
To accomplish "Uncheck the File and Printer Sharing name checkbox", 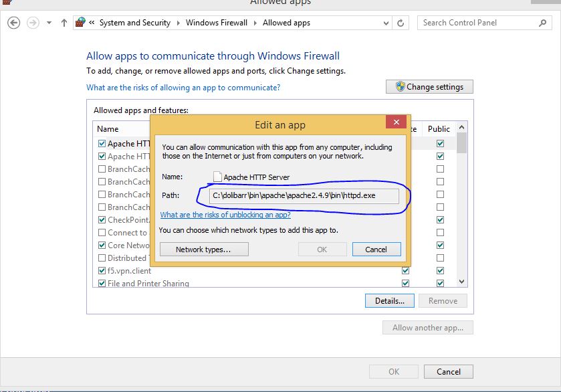I will pos(102,283).
